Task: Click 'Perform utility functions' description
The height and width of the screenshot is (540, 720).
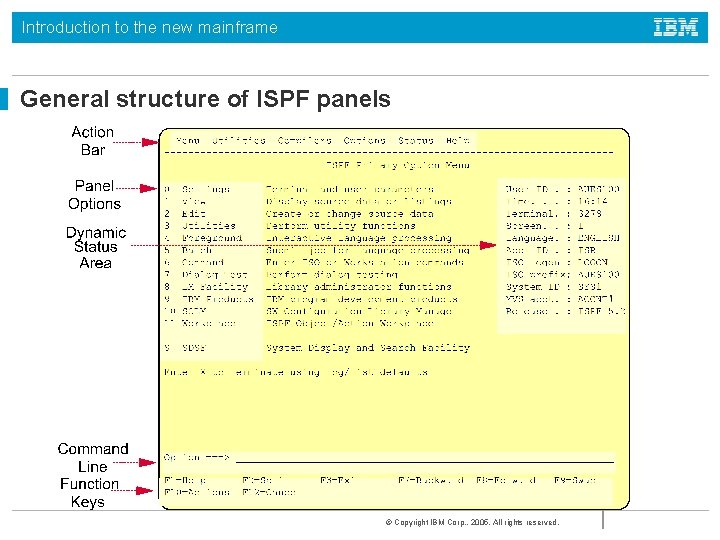Action: coord(341,226)
